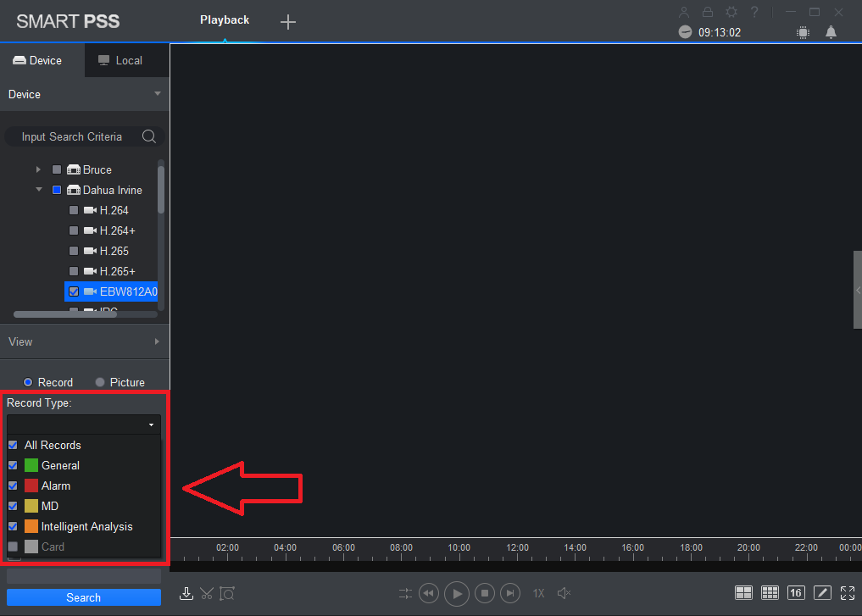Uncheck the General record type checkbox
Screen dimensions: 862x616
13,465
